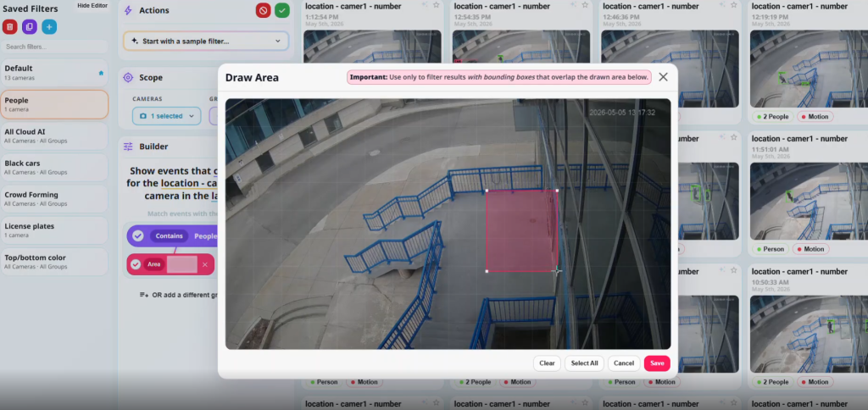Click Motion tag on 11:51:01 AM card
This screenshot has height=410, width=868.
pyautogui.click(x=810, y=249)
